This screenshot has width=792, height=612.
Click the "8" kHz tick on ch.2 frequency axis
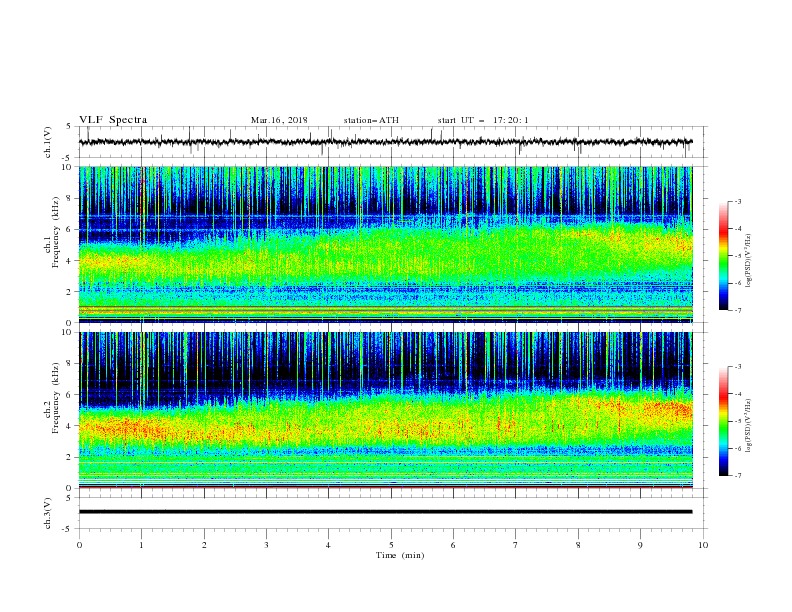coord(70,364)
